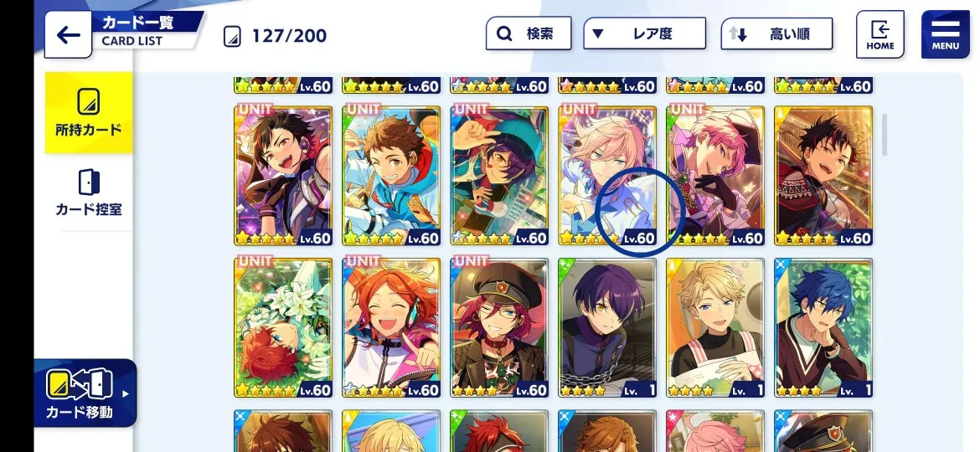This screenshot has height=452, width=980.
Task: Expand the レア度 sort dropdown
Action: pos(644,33)
